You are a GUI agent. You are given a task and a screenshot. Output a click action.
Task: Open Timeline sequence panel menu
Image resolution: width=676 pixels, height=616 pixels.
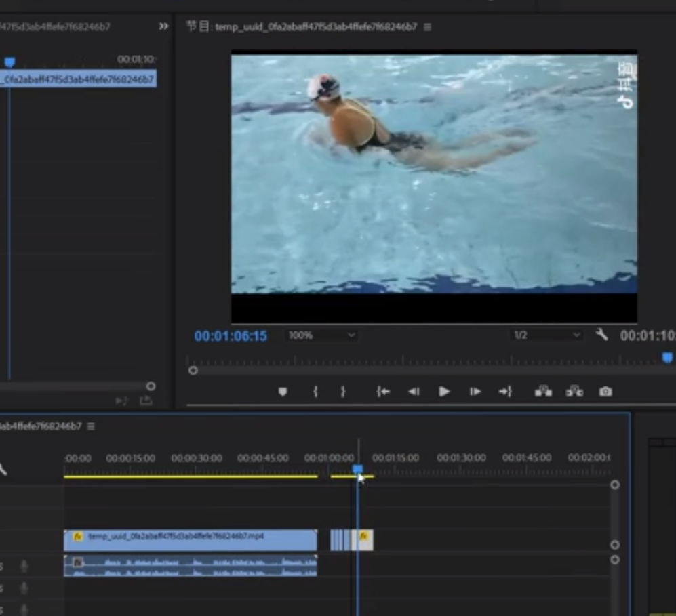coord(91,426)
